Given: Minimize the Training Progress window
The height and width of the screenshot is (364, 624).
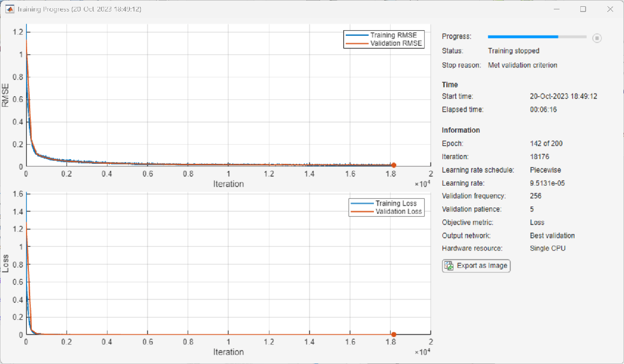Looking at the screenshot, I should (x=555, y=9).
